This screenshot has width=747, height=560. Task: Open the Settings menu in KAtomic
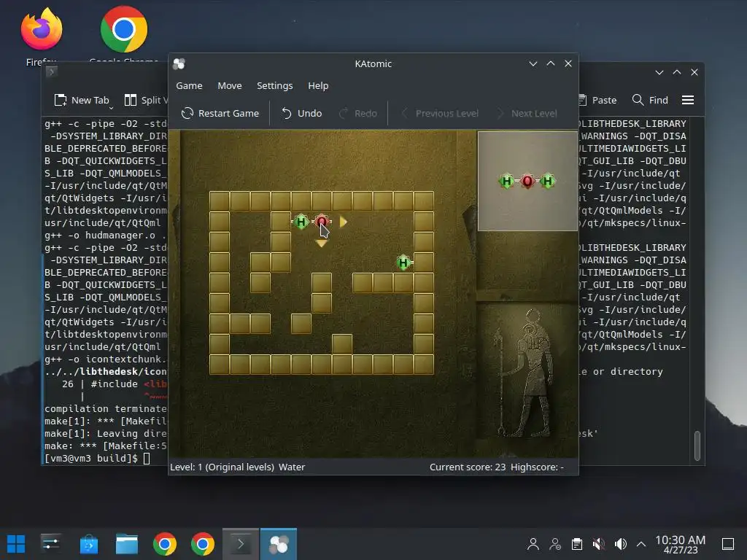tap(274, 86)
